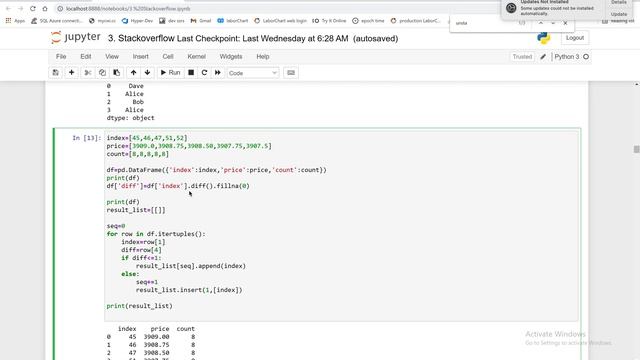Click the code line 'seq+=1'
Viewport: 640px width, 360px height.
[147, 282]
